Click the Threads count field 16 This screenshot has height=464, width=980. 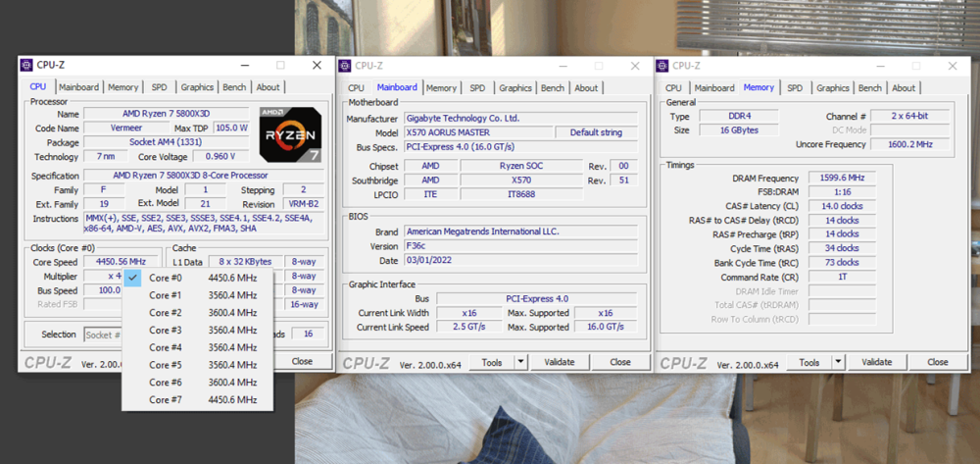(308, 334)
